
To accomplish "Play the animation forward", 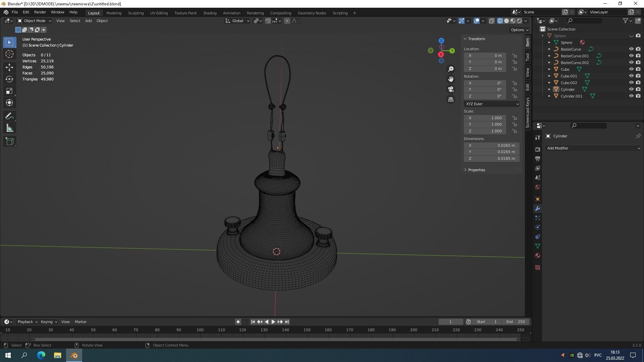I will coord(273,322).
